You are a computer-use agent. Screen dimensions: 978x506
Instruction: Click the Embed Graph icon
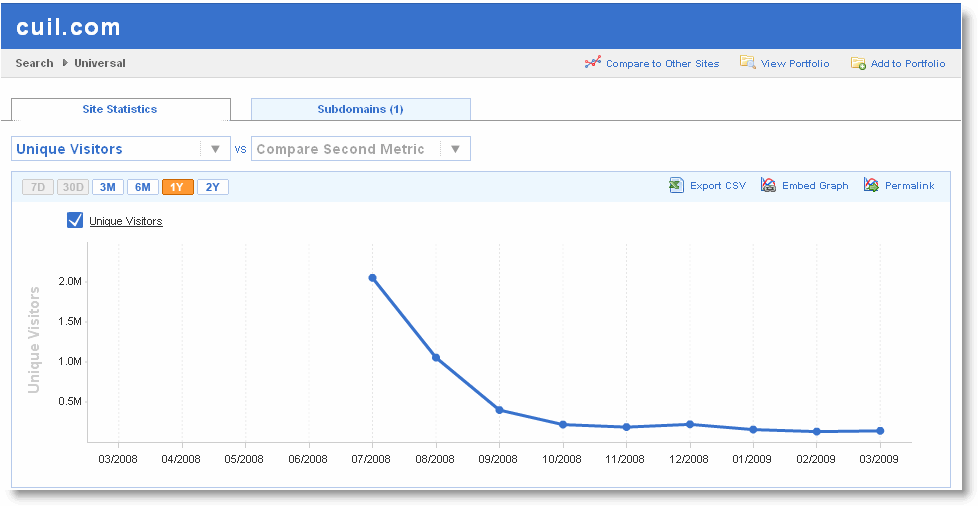[x=768, y=185]
